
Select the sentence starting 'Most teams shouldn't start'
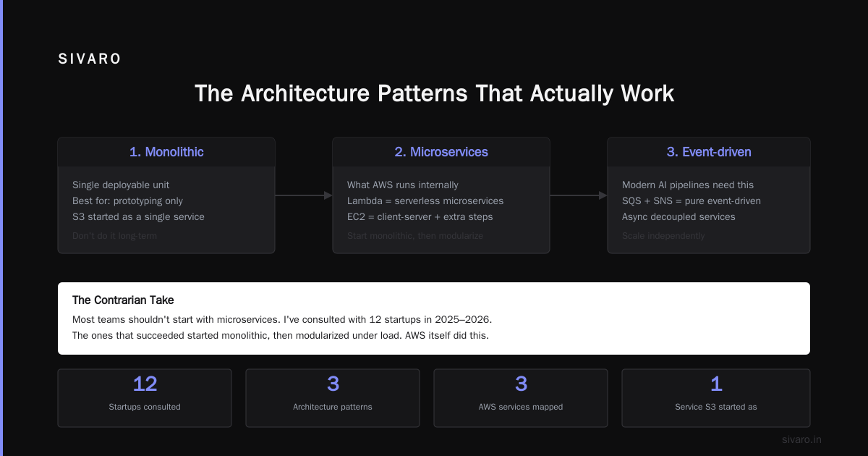click(x=282, y=319)
